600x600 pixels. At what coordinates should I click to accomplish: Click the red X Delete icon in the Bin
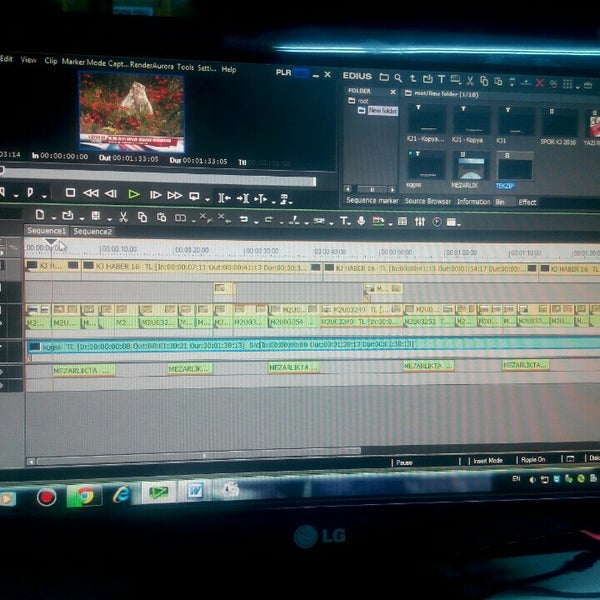(x=540, y=83)
